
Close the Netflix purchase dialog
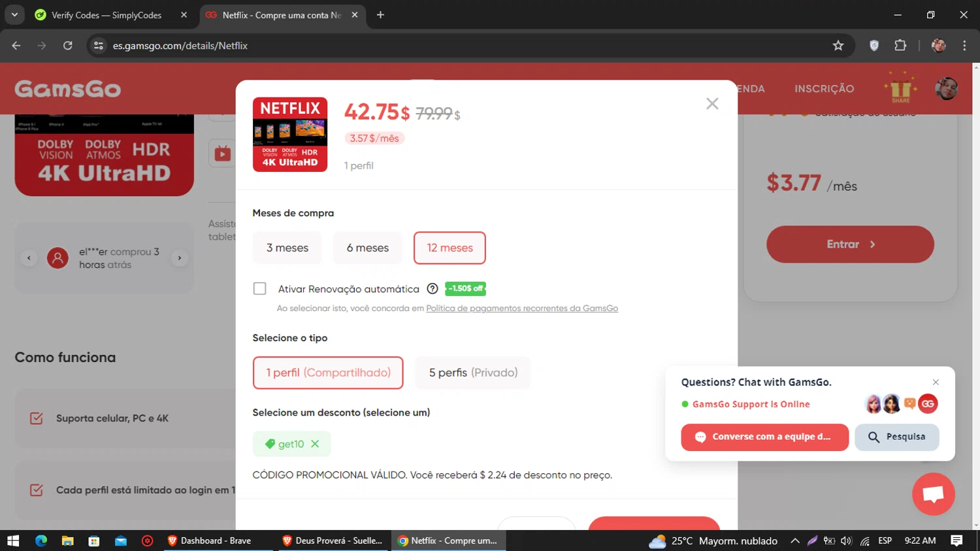(x=712, y=103)
